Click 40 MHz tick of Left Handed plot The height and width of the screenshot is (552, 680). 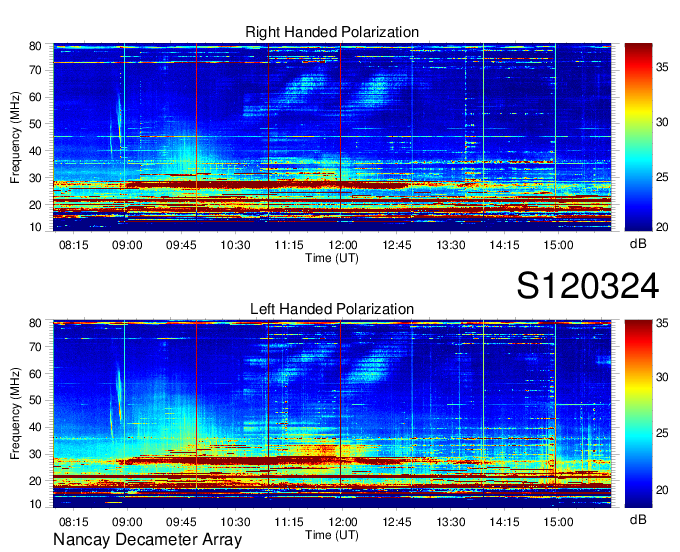tap(35, 427)
